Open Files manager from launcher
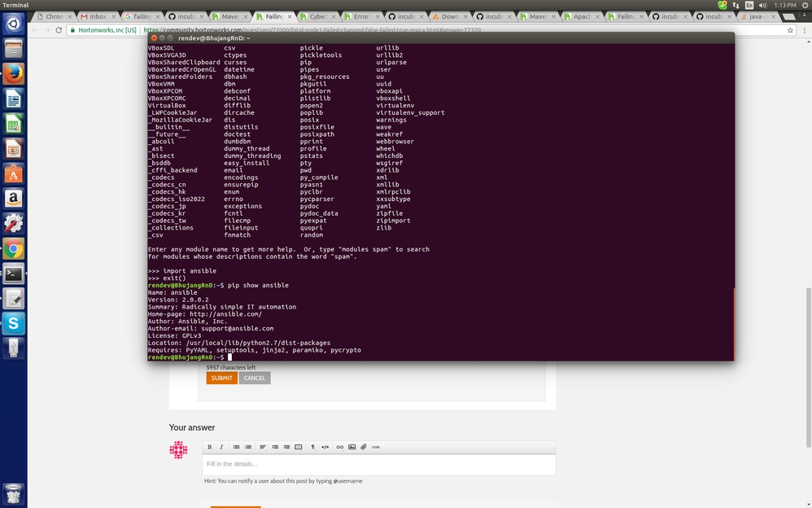Screen dimensions: 812x508 point(14,49)
